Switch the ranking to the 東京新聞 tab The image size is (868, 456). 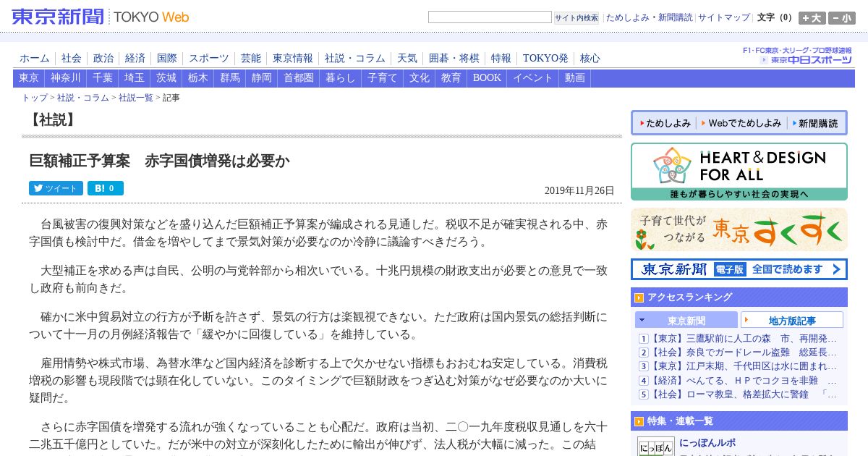(686, 320)
